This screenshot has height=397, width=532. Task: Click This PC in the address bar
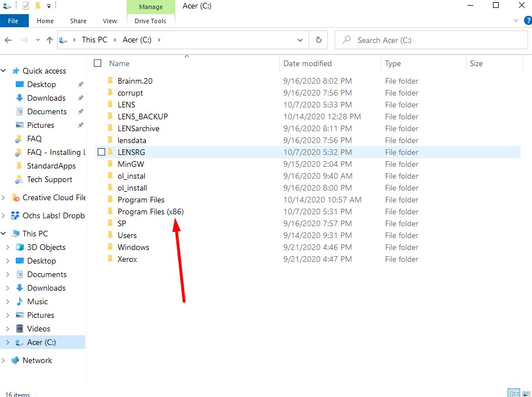point(94,40)
